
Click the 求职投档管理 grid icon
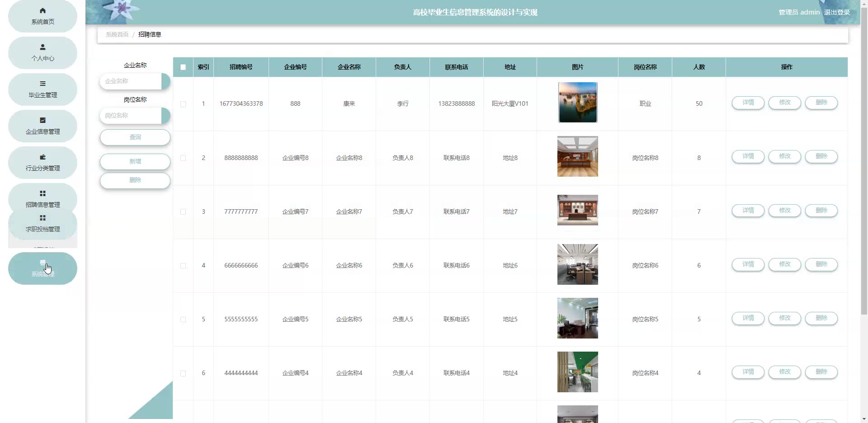pyautogui.click(x=42, y=218)
